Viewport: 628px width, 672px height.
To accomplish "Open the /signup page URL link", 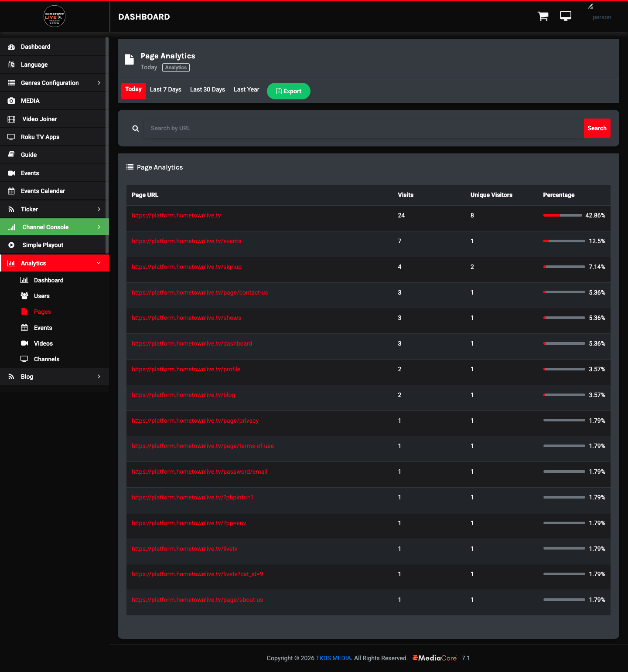I will tap(187, 267).
